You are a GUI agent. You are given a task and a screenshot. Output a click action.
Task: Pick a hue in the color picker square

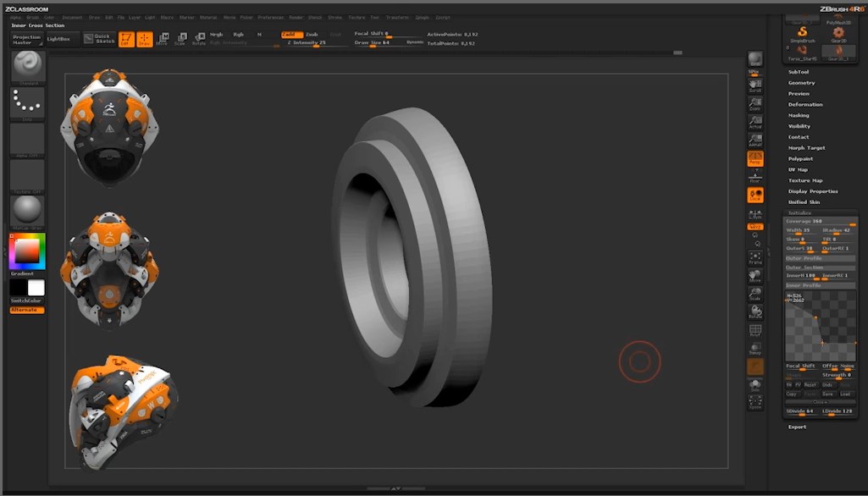(27, 251)
